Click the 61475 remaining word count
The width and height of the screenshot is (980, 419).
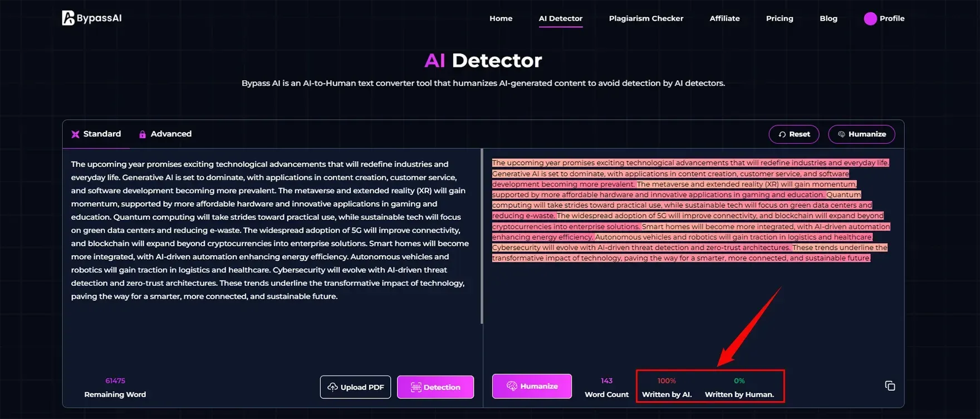(115, 381)
